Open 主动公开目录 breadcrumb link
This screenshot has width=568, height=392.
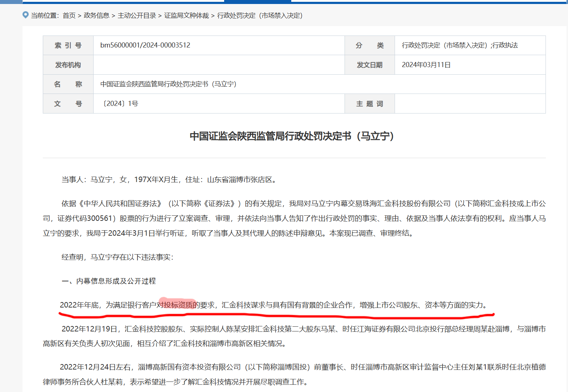click(x=137, y=15)
